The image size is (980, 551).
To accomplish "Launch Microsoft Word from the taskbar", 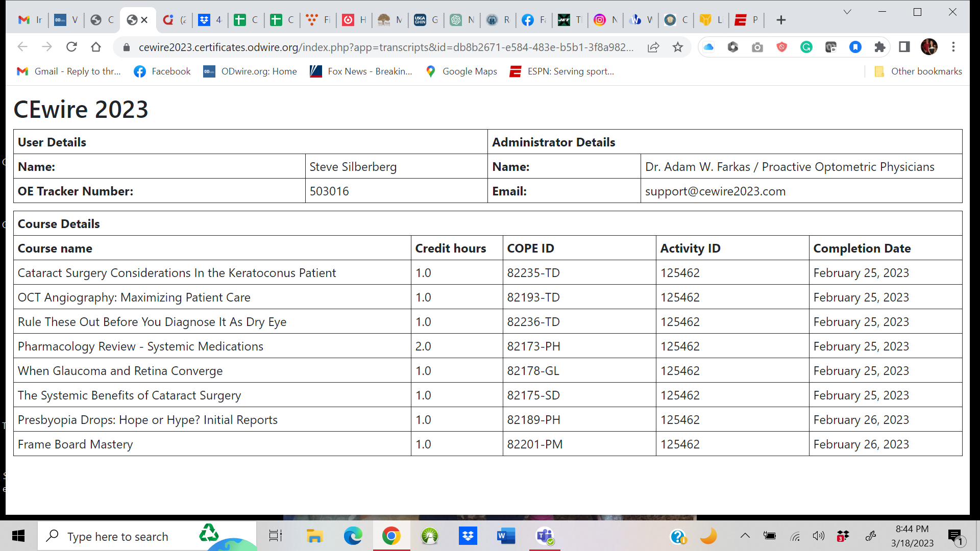I will tap(506, 536).
